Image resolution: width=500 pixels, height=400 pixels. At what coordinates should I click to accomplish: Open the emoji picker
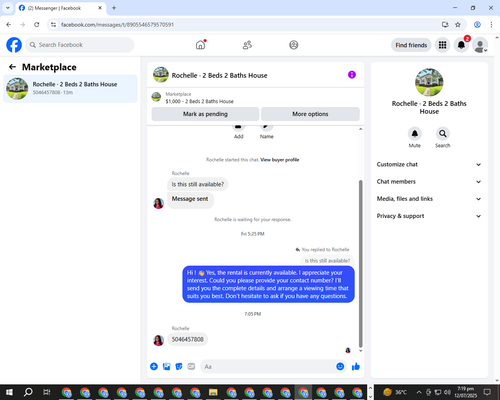coord(340,366)
